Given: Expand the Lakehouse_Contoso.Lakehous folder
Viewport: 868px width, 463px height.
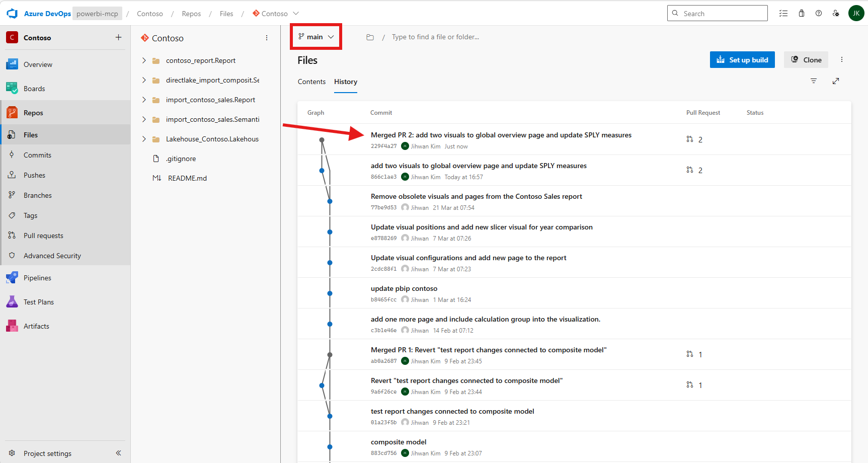Looking at the screenshot, I should click(144, 139).
